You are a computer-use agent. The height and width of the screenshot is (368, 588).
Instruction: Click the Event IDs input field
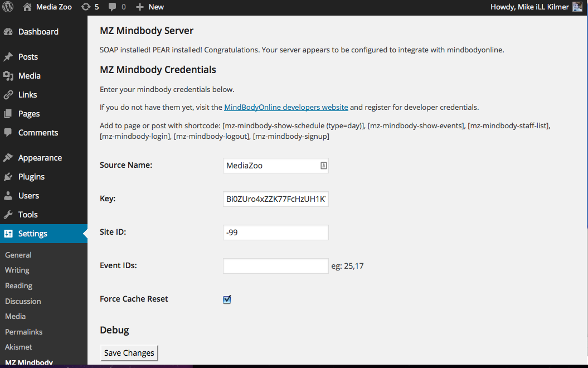(275, 266)
